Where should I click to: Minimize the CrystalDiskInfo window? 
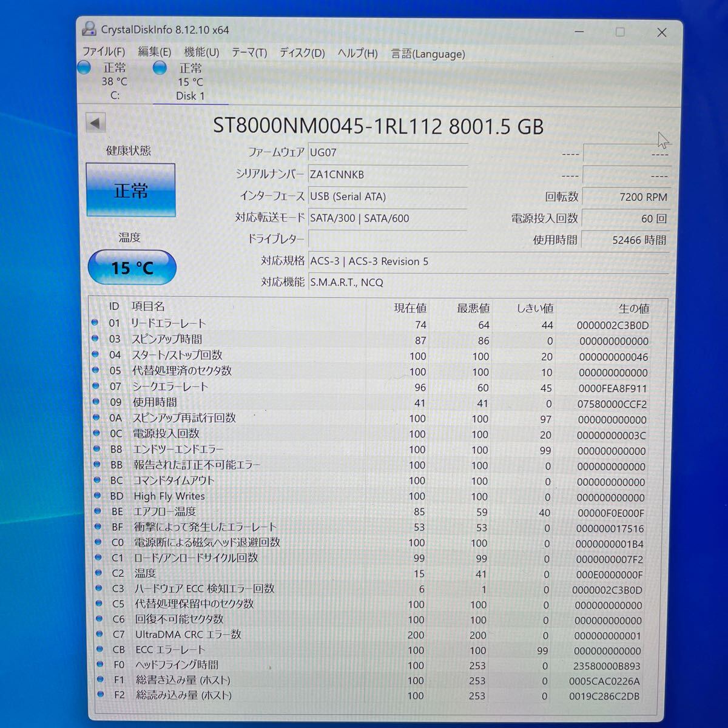point(579,31)
